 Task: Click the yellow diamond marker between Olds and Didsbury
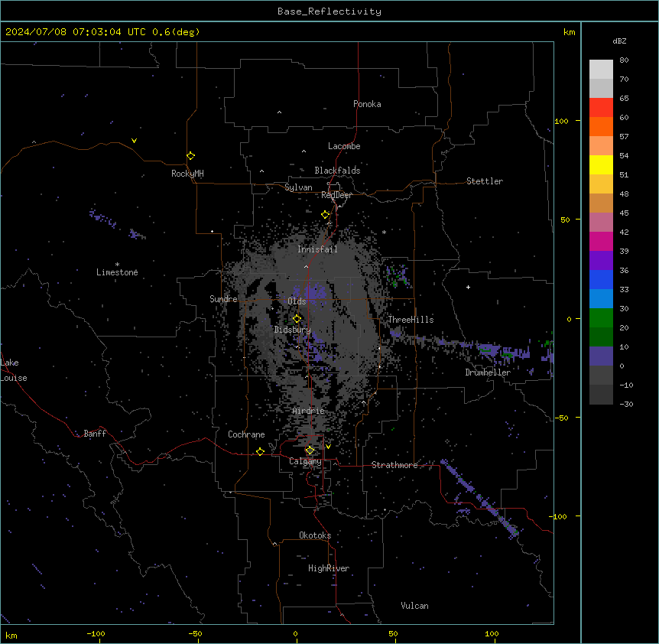pyautogui.click(x=297, y=319)
